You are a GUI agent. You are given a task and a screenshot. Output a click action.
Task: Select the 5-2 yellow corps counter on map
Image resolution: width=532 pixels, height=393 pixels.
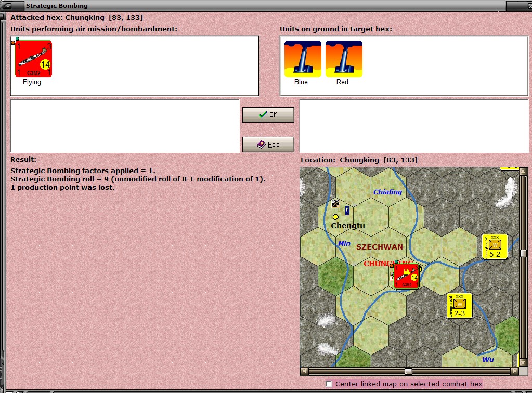click(x=495, y=246)
